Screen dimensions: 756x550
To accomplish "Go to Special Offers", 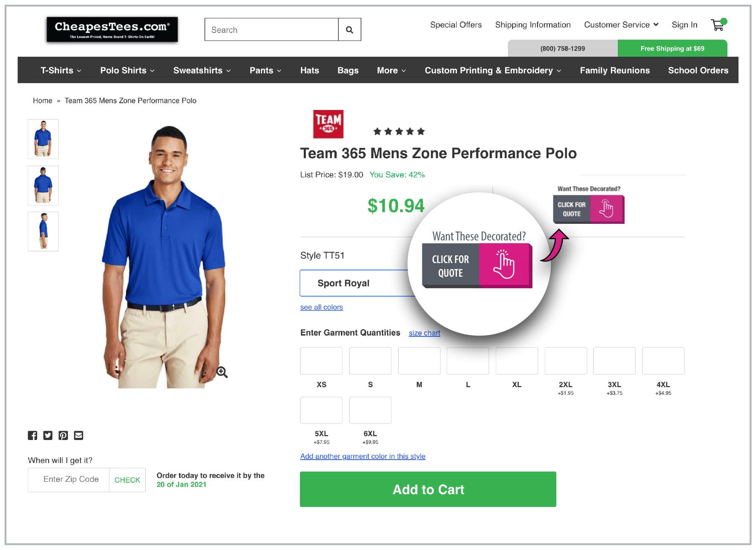I will (x=456, y=25).
